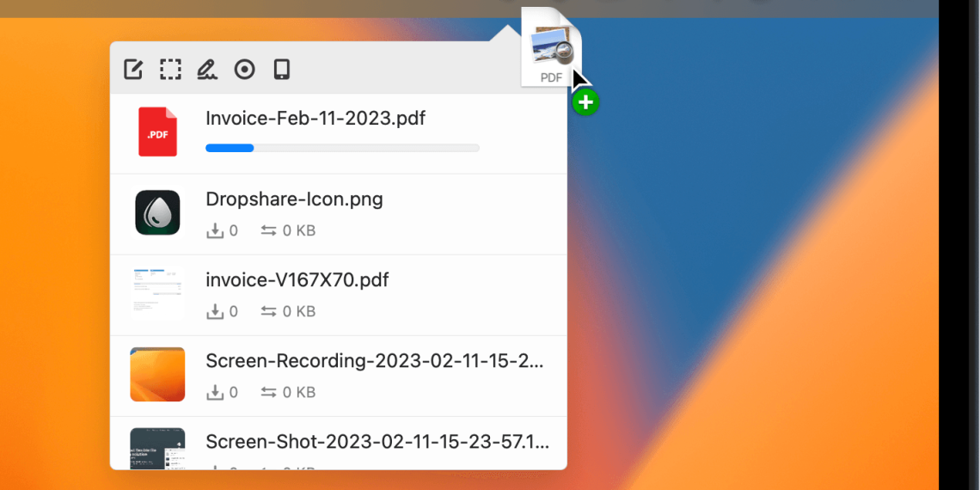The height and width of the screenshot is (490, 980).
Task: Click download count icon under Dropshare-Icon.png
Action: 214,231
